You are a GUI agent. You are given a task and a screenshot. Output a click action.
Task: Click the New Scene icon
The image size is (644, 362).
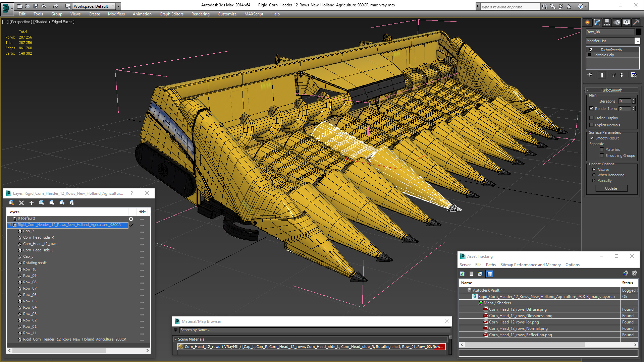click(x=20, y=6)
